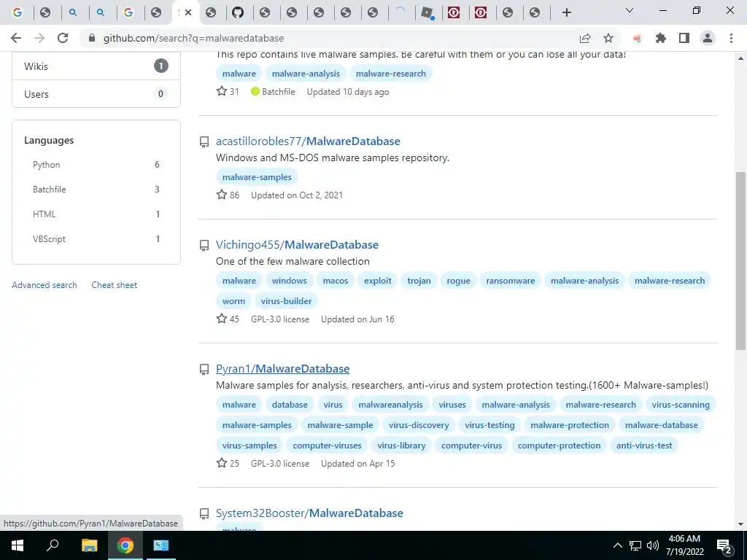Click repo icon beside Vichingo455/MalwareDatabase
Image resolution: width=747 pixels, height=560 pixels.
[204, 245]
